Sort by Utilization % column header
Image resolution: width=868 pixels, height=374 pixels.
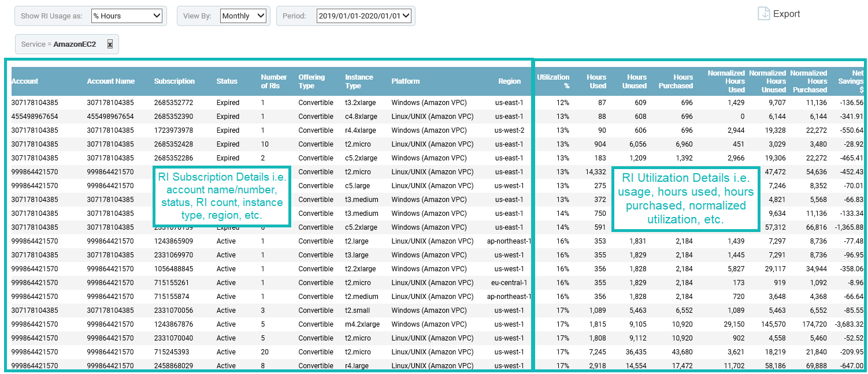(x=553, y=81)
